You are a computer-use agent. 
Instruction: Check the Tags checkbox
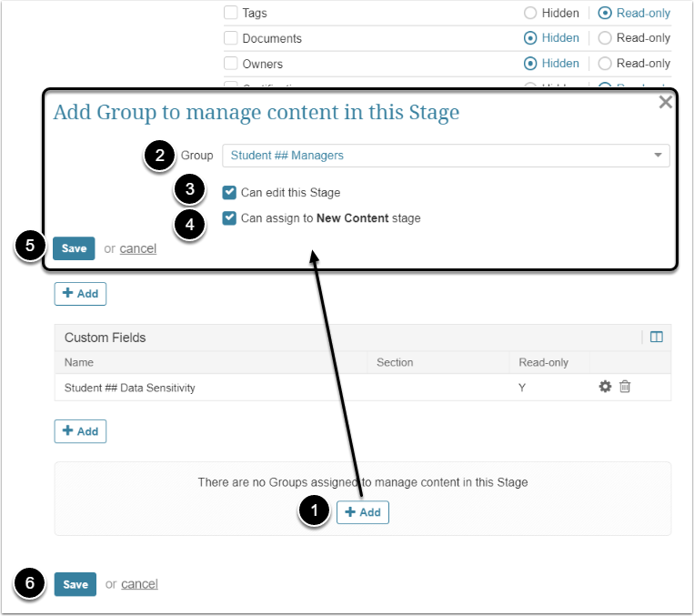231,14
